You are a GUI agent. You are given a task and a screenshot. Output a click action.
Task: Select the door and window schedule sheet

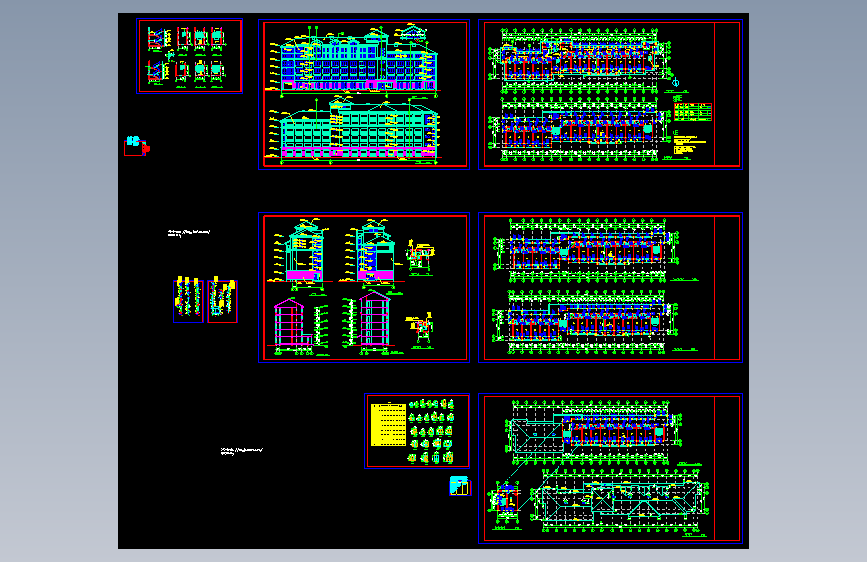pos(417,431)
